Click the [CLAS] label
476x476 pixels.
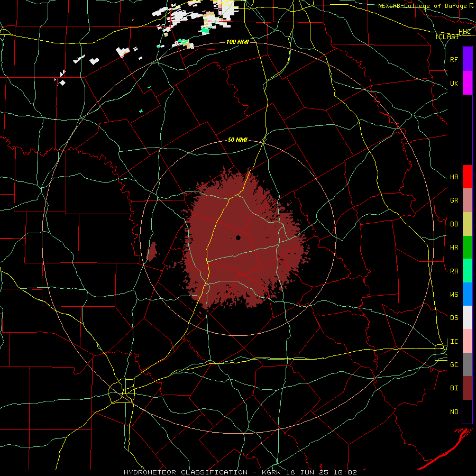click(x=447, y=36)
